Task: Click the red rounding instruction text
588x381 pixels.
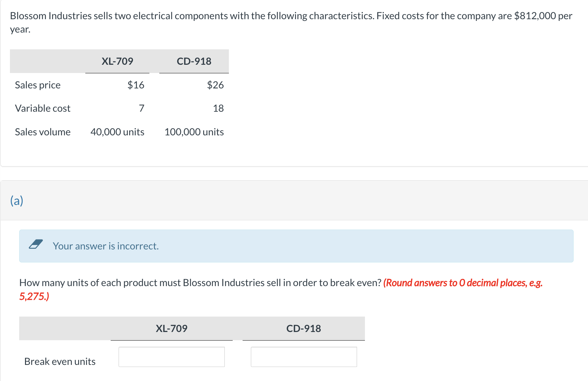Action: pyautogui.click(x=462, y=283)
